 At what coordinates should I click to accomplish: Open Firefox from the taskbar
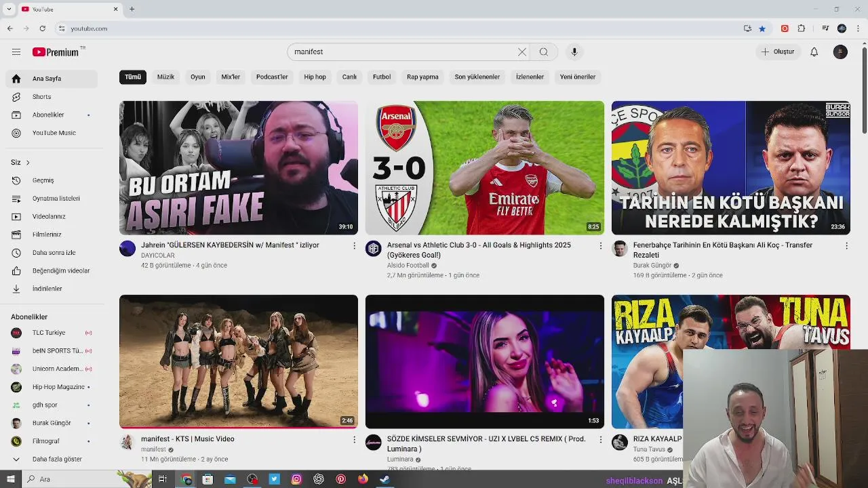point(363,479)
